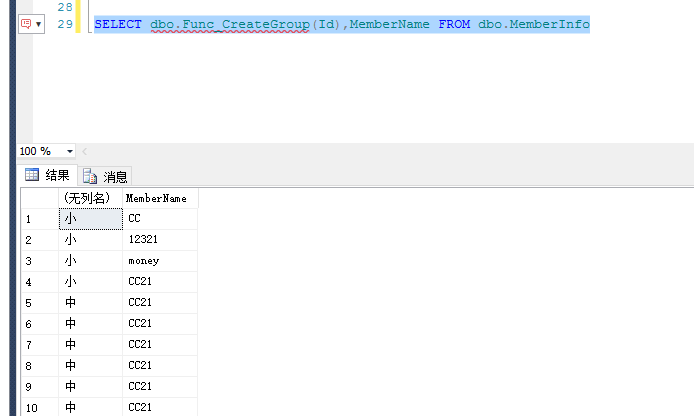Select the CC21 cell in row 5
694x416 pixels.
pos(160,303)
